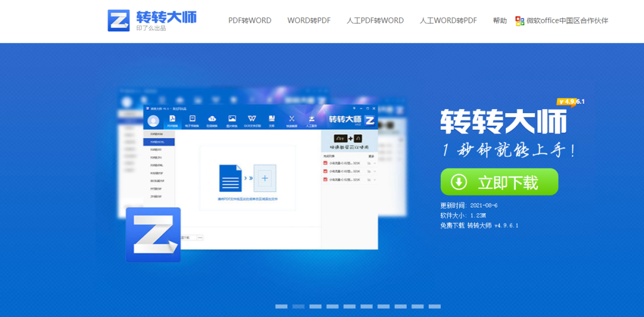Click the blue document icon in preview
This screenshot has width=644, height=317.
[230, 178]
